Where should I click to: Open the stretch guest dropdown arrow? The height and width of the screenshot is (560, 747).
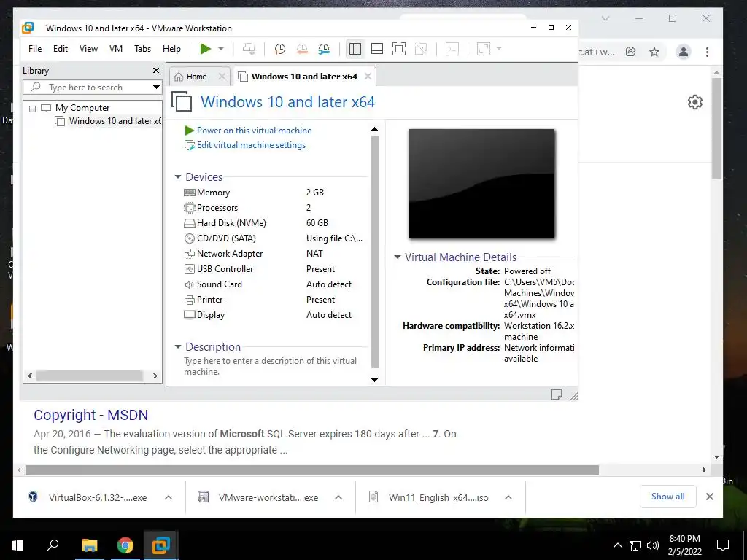pos(499,49)
